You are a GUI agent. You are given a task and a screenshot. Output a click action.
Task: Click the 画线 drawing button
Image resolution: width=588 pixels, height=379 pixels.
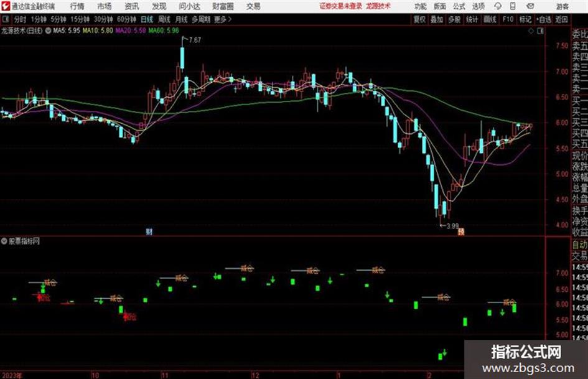click(490, 19)
